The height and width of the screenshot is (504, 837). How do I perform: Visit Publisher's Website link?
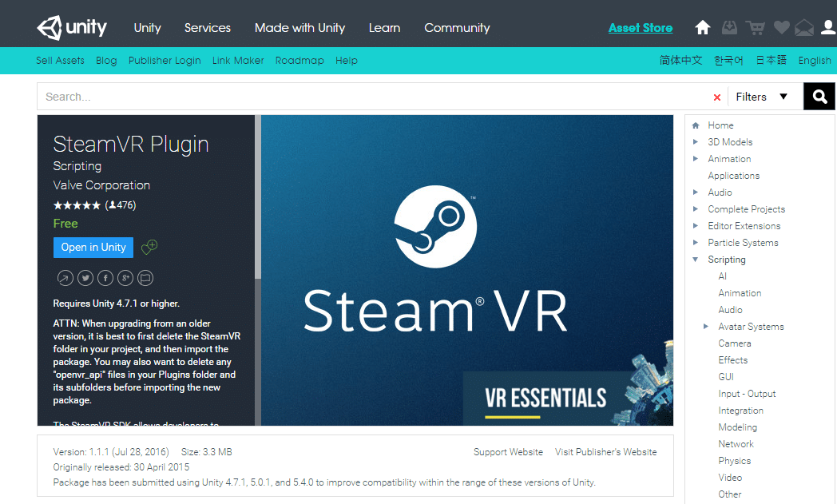point(605,451)
